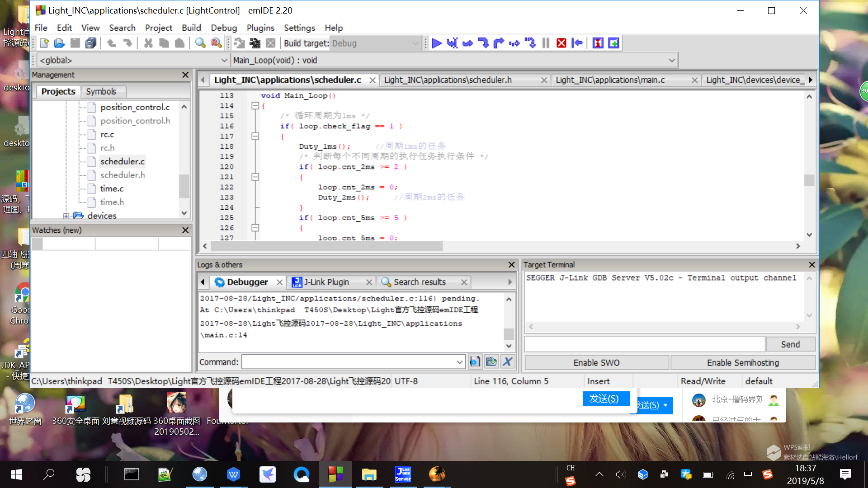Click the Step into debug icon
This screenshot has width=868, height=488.
483,43
